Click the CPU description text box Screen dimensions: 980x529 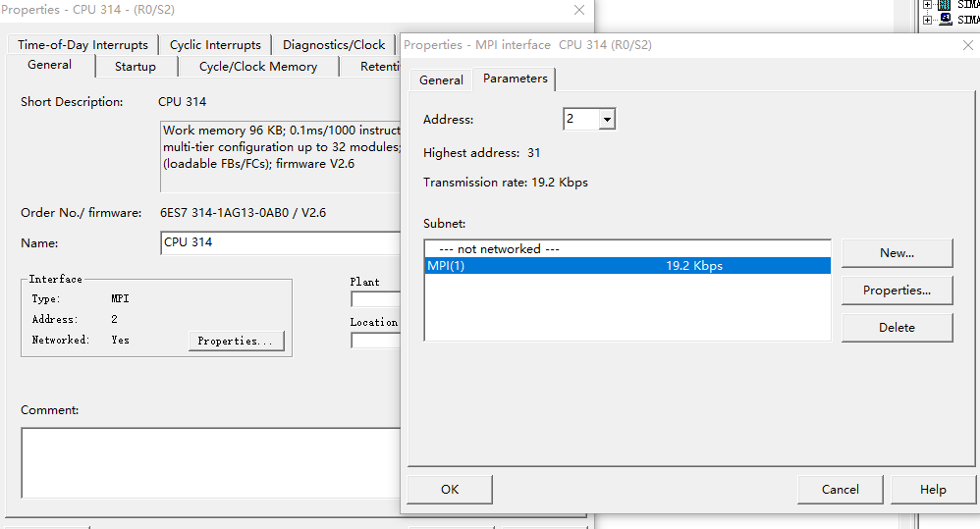(280, 156)
